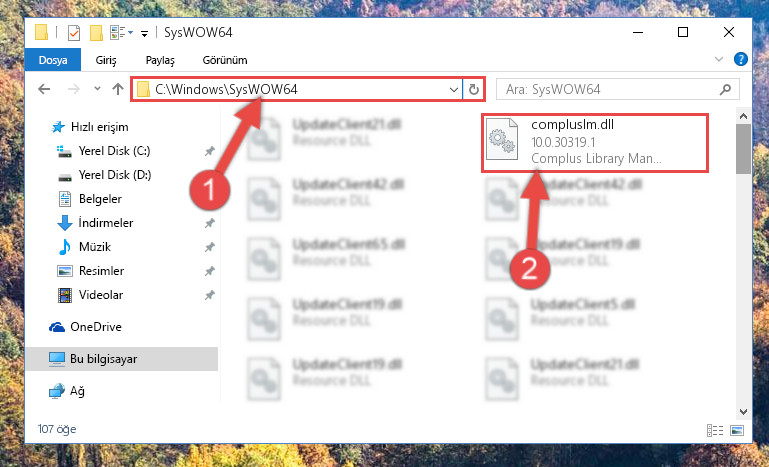Click the Properties checkmark icon in title bar

(74, 33)
